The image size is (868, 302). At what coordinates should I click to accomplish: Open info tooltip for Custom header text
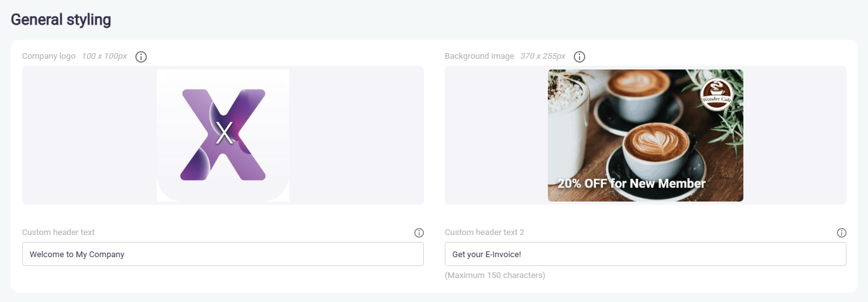419,233
